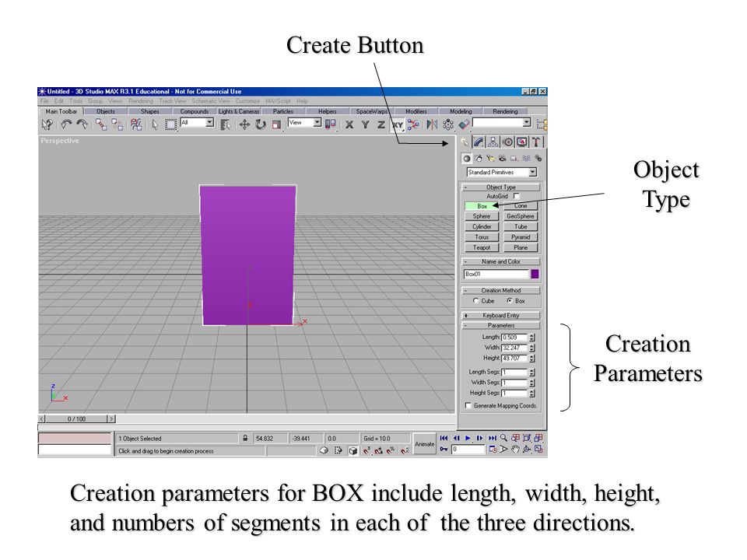This screenshot has width=747, height=560.
Task: Restrict transform to X axis
Action: pyautogui.click(x=349, y=124)
